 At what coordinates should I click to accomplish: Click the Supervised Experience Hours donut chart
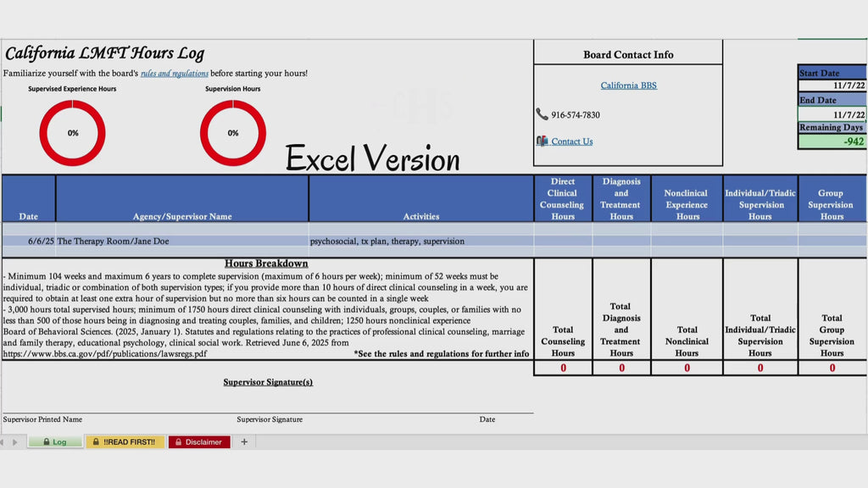73,133
